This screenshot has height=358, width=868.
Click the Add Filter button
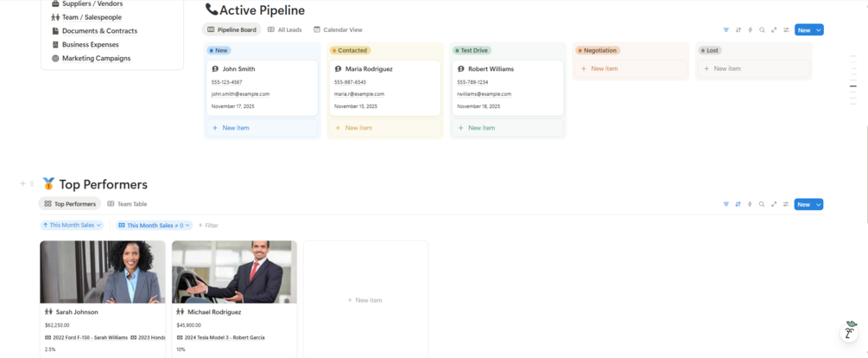[208, 225]
